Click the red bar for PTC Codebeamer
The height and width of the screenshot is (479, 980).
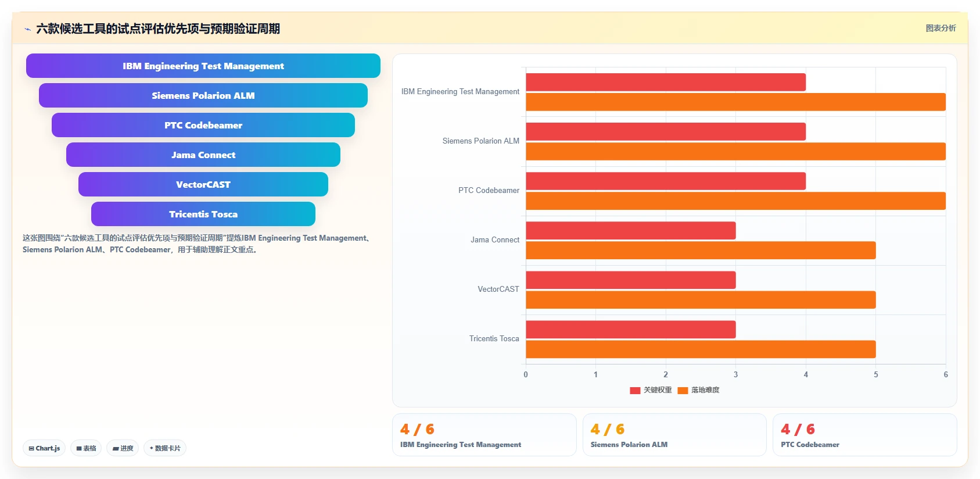pyautogui.click(x=666, y=181)
